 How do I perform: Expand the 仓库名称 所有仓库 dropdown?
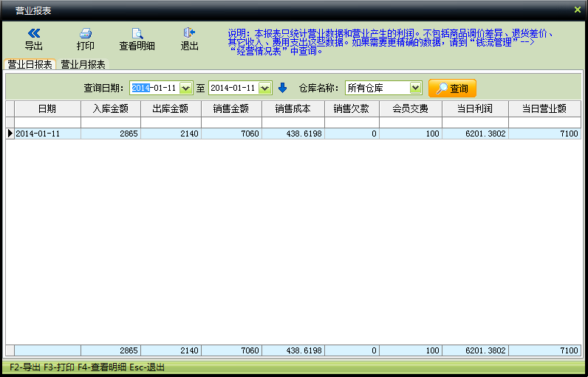pyautogui.click(x=415, y=89)
